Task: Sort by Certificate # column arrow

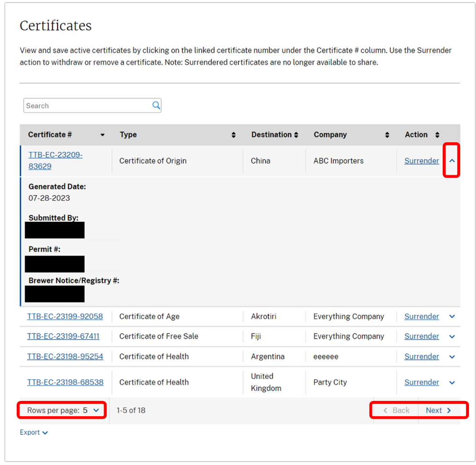Action: pos(103,135)
